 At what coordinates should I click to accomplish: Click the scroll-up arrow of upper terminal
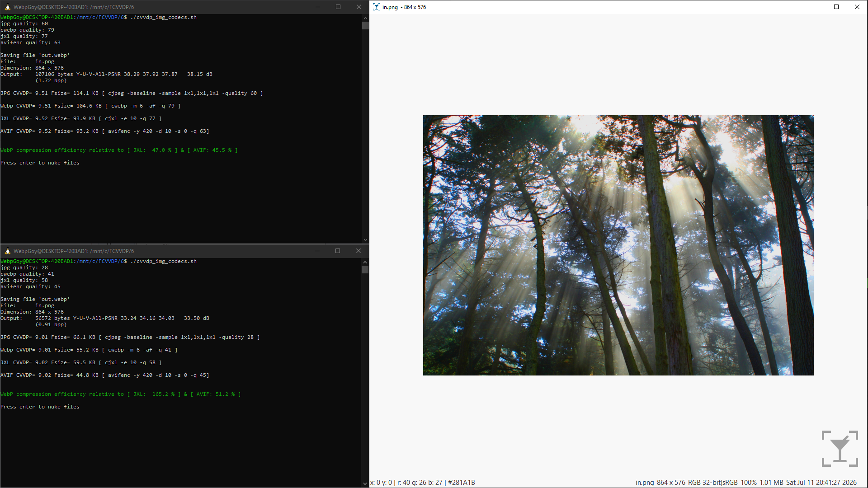pyautogui.click(x=365, y=18)
